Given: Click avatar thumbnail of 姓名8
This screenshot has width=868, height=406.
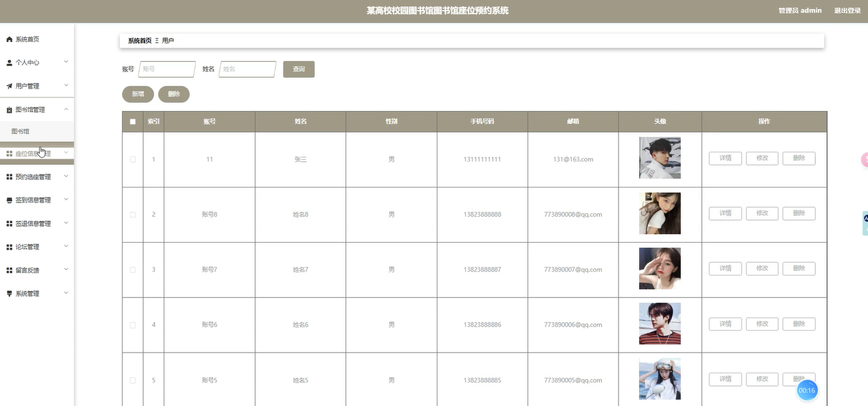Looking at the screenshot, I should click(x=660, y=213).
